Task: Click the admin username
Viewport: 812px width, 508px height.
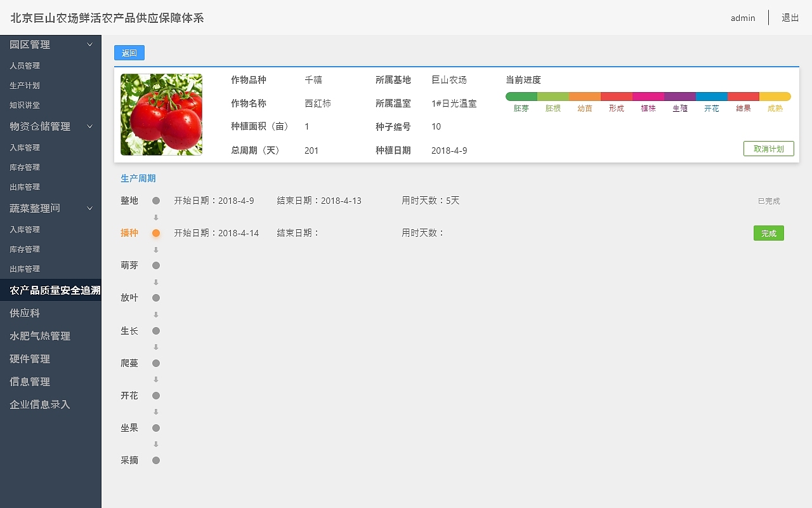Action: pos(743,18)
